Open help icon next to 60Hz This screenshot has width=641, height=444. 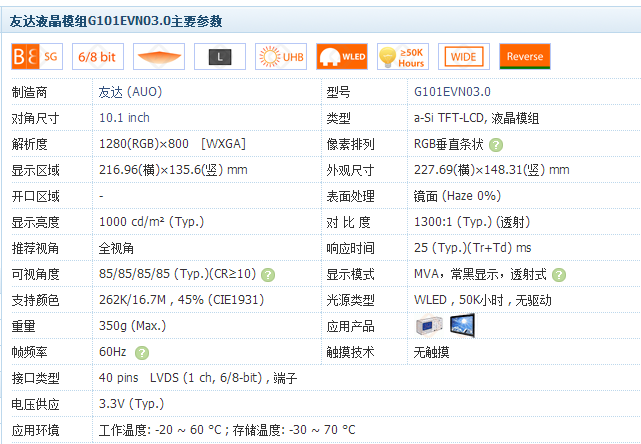142,352
